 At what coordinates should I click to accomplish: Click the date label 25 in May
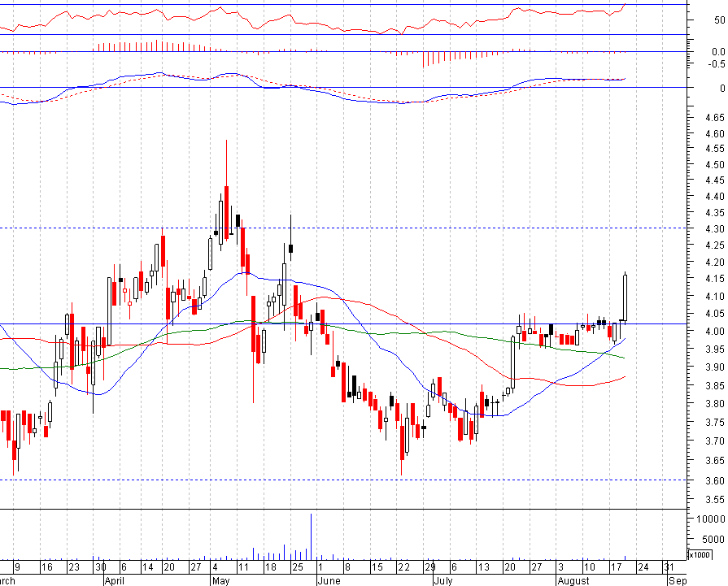click(x=298, y=567)
